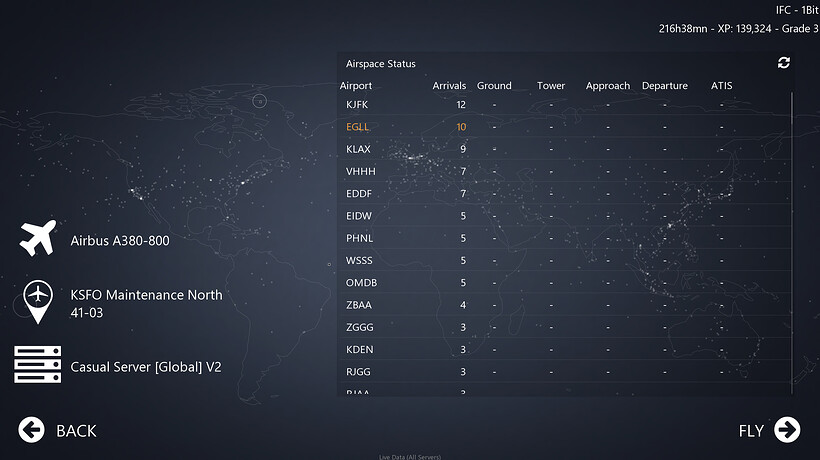Select the VHHH airport row

pyautogui.click(x=565, y=171)
